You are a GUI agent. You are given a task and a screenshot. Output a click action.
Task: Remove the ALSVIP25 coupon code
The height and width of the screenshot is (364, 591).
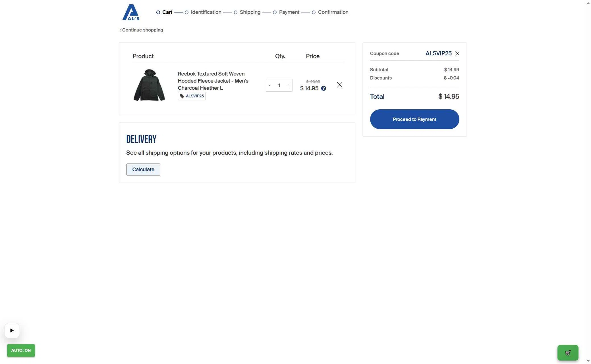tap(457, 53)
